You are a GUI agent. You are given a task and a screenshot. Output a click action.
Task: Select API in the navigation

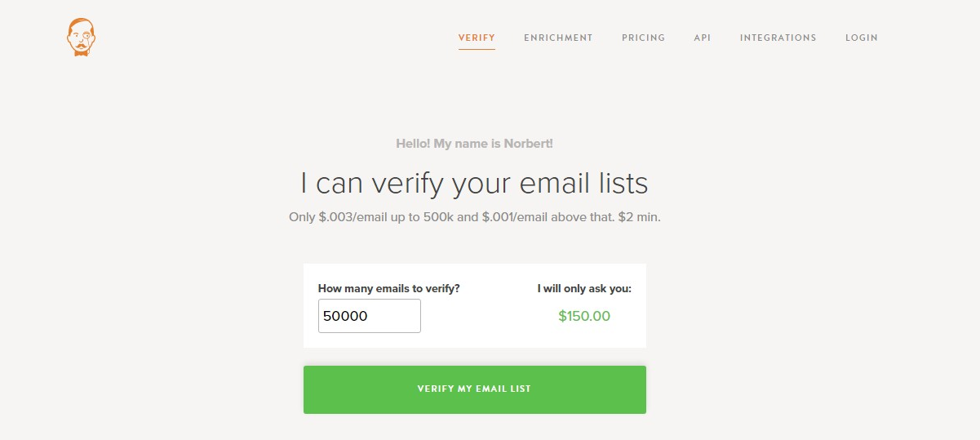coord(703,38)
